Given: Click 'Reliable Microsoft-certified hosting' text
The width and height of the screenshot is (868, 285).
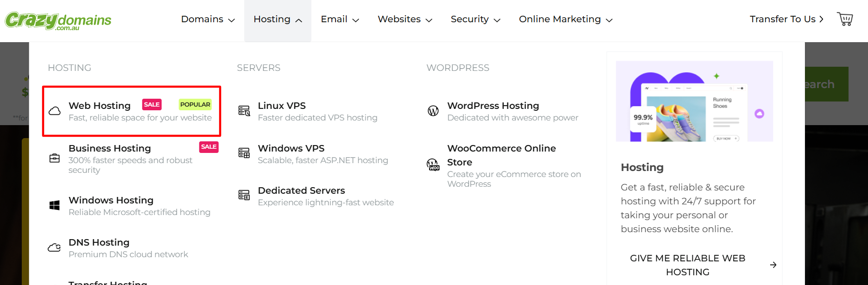Looking at the screenshot, I should [x=139, y=212].
